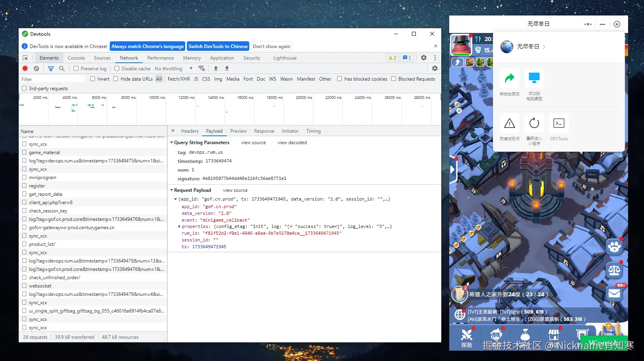Focus the network Filter text field
This screenshot has width=644, height=361.
pos(53,79)
